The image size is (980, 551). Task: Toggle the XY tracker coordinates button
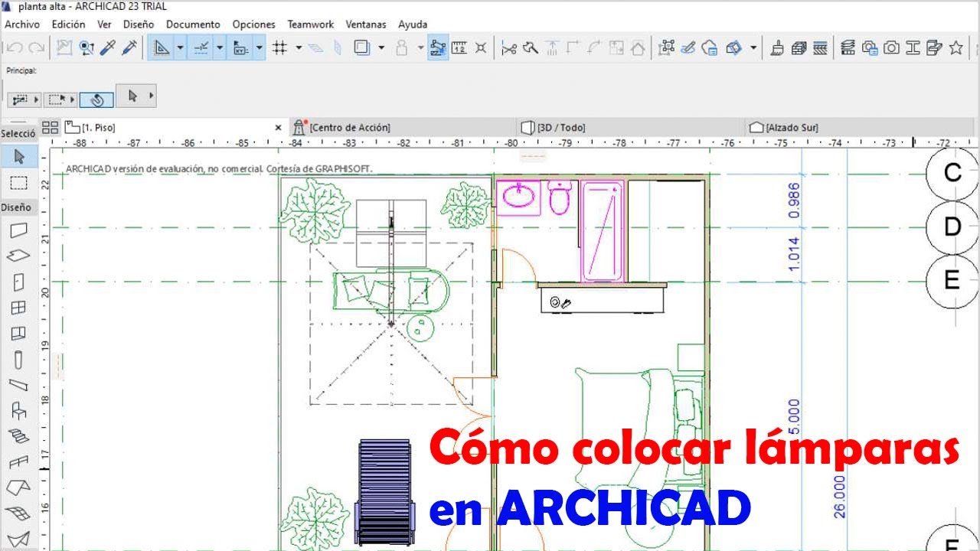[240, 47]
